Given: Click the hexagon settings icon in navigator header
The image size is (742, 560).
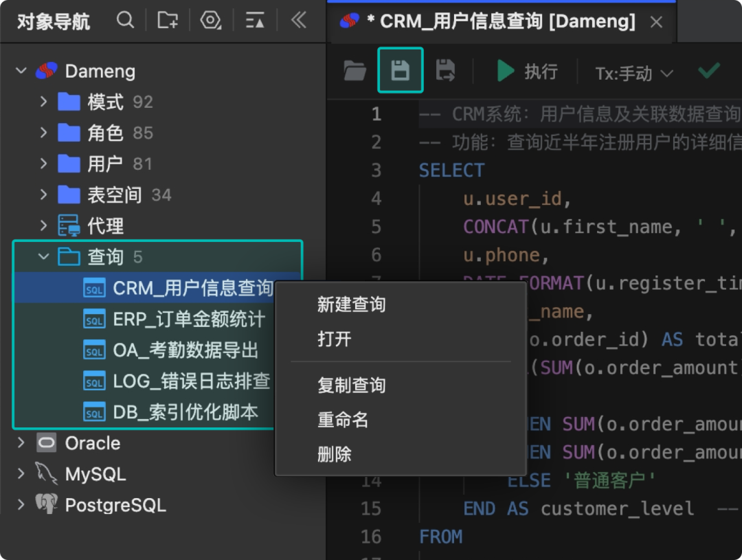Looking at the screenshot, I should click(x=211, y=21).
